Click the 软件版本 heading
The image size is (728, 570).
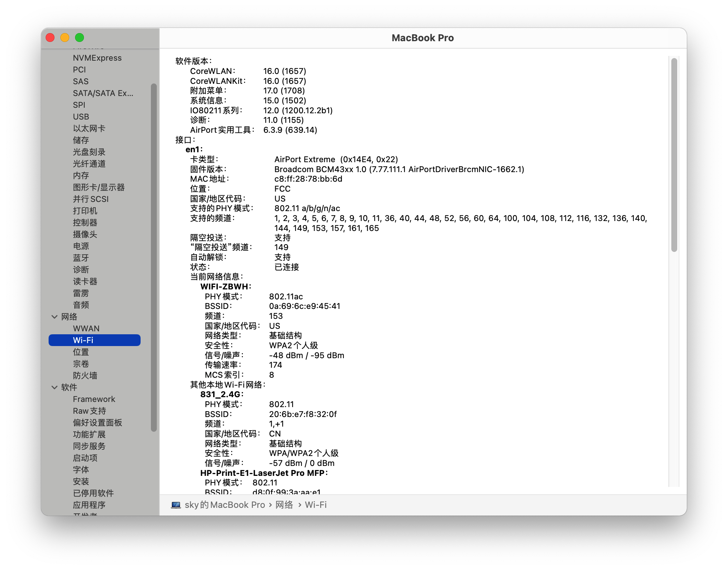(x=194, y=61)
